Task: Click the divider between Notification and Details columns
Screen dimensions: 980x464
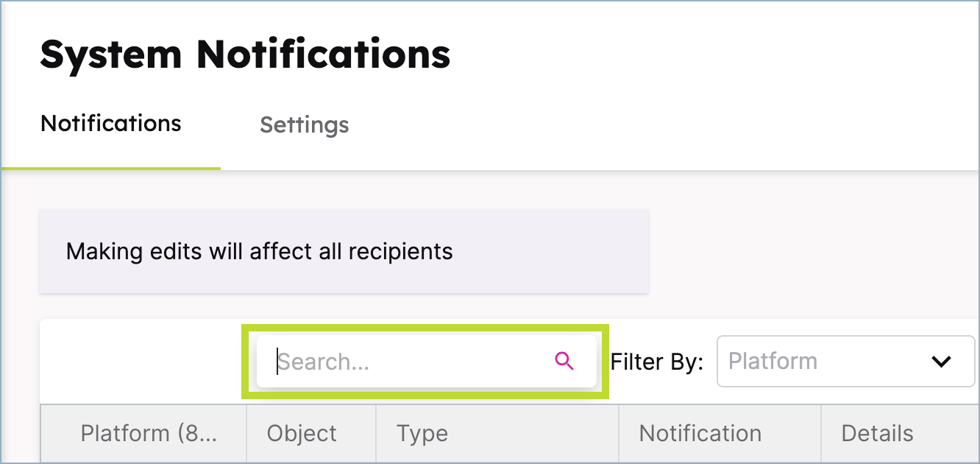Action: coord(820,433)
